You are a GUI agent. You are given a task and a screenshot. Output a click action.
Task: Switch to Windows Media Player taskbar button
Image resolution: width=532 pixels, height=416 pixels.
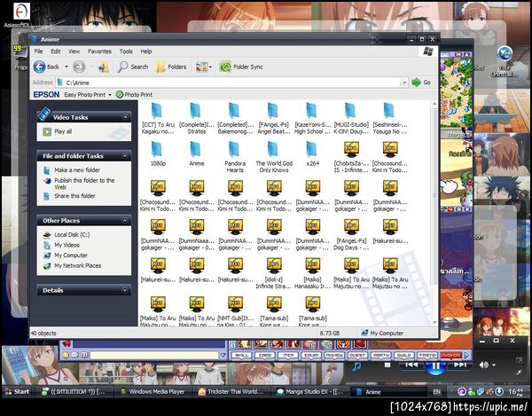coord(153,391)
